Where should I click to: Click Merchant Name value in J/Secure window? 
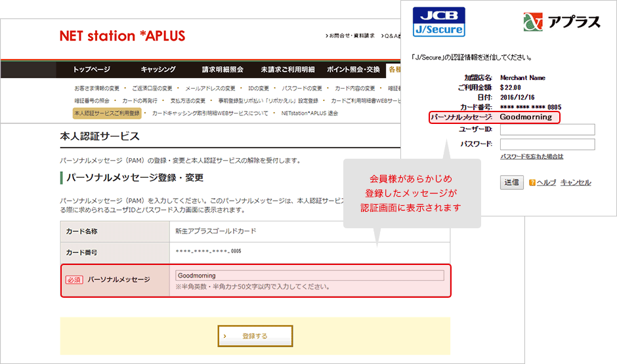(x=522, y=78)
